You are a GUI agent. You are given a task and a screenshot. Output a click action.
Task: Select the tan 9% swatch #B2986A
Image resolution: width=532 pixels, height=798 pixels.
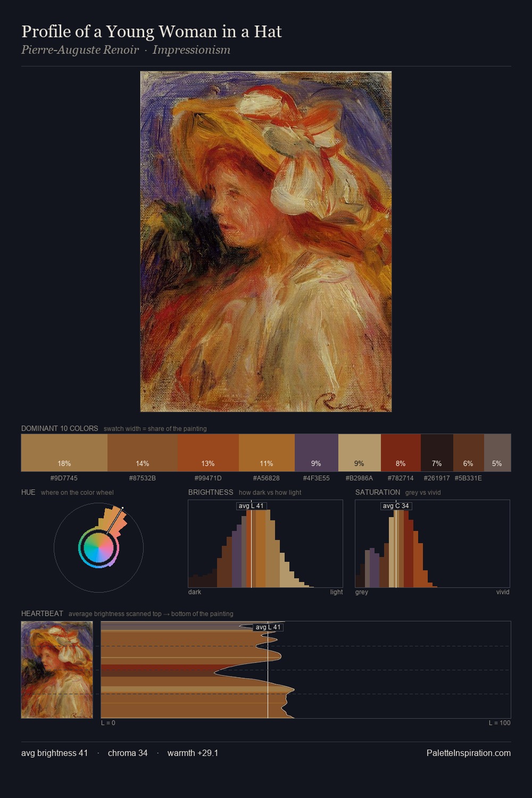(360, 453)
